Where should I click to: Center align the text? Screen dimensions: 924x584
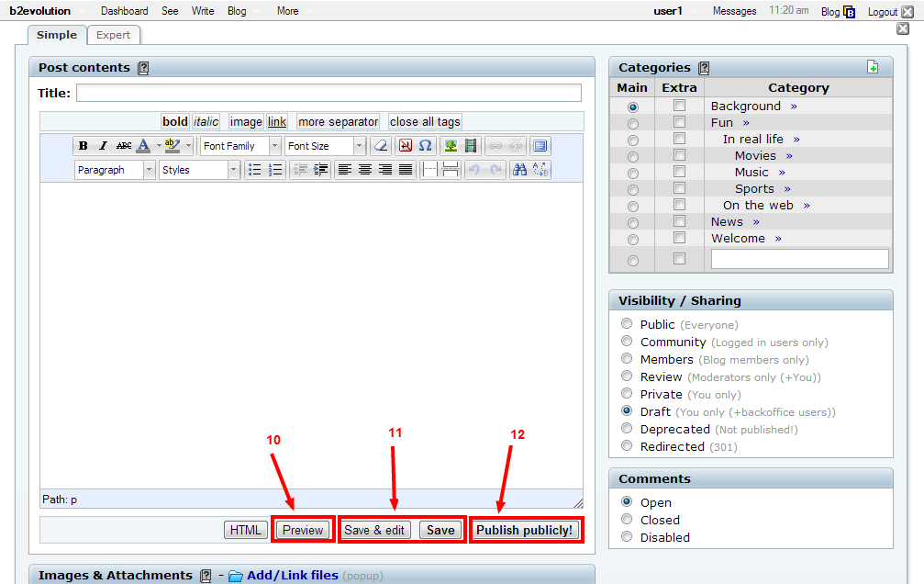click(365, 170)
